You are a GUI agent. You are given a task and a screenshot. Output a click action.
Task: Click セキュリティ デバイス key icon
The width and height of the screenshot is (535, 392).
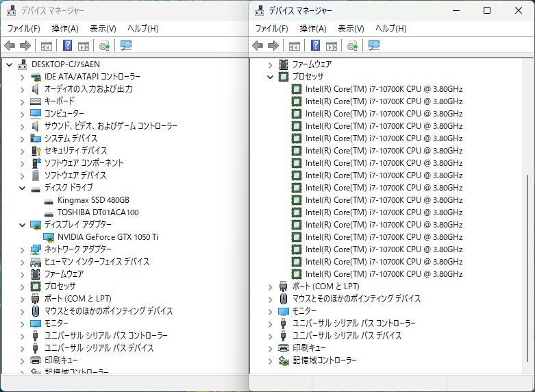pyautogui.click(x=36, y=151)
